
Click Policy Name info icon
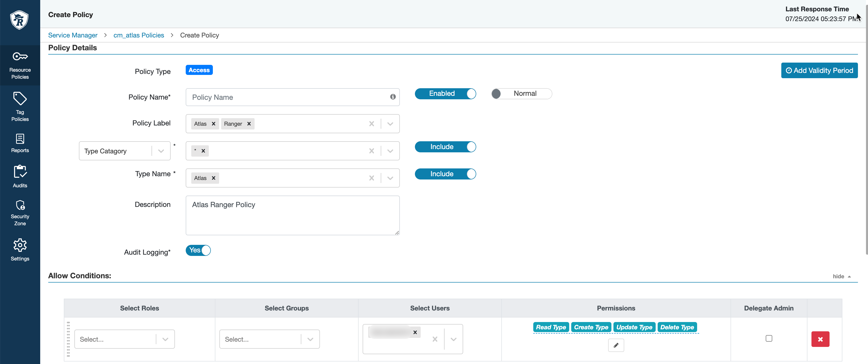tap(393, 97)
